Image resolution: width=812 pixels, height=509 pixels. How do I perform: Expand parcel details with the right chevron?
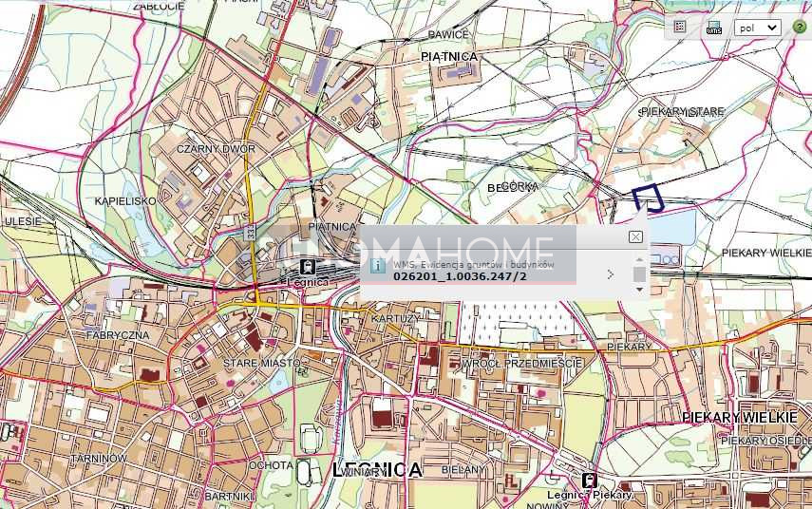click(610, 274)
